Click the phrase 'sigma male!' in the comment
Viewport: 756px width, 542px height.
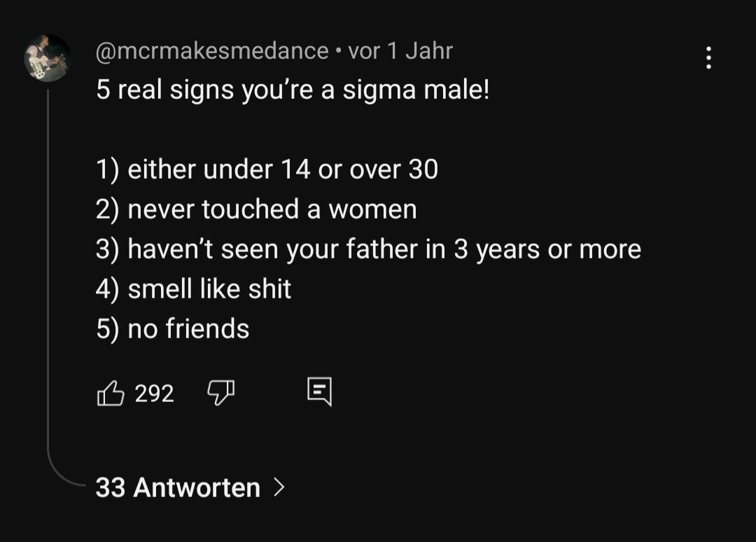(416, 91)
